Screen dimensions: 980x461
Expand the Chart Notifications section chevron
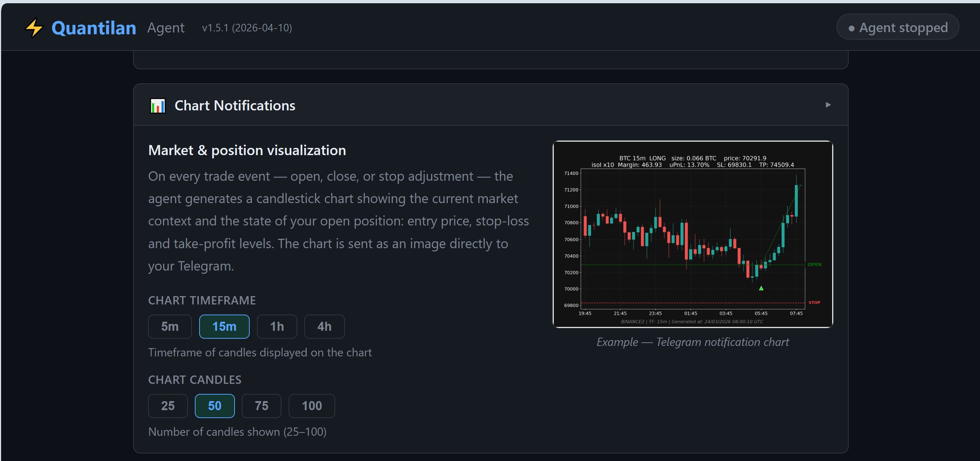click(828, 105)
